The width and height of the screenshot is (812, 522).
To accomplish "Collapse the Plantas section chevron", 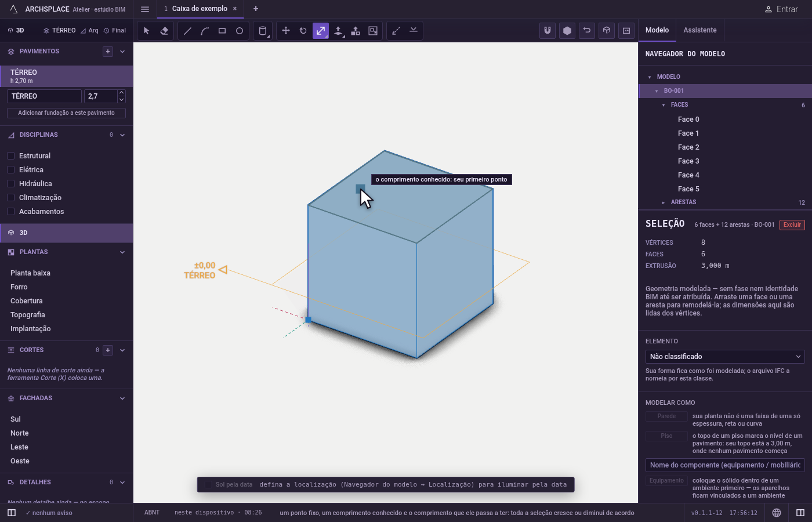I will pyautogui.click(x=122, y=252).
